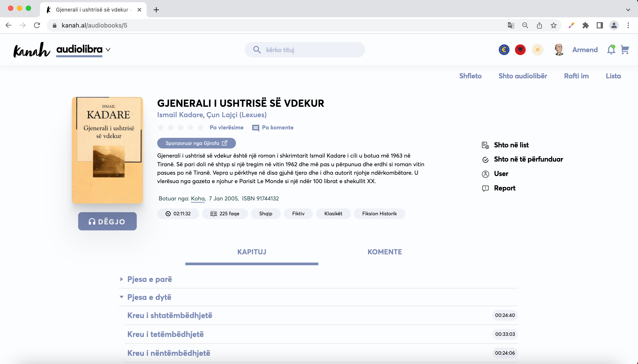Start listening with the DËGJO button
This screenshot has height=364, width=638.
coord(107,221)
